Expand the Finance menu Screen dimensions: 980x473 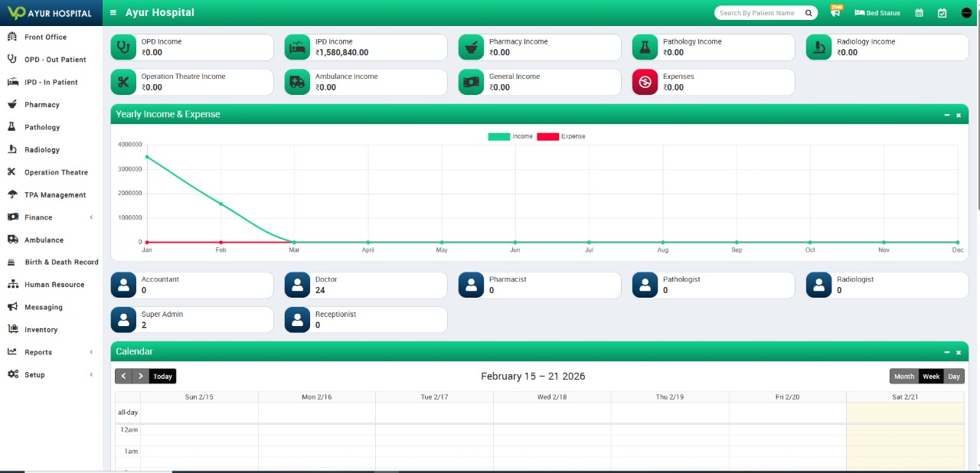(x=38, y=217)
